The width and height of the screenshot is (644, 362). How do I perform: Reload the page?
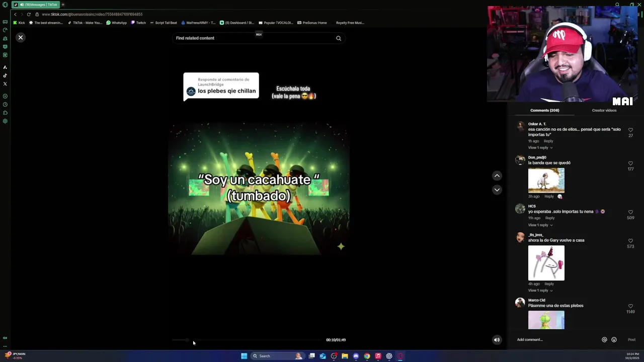[x=29, y=14]
